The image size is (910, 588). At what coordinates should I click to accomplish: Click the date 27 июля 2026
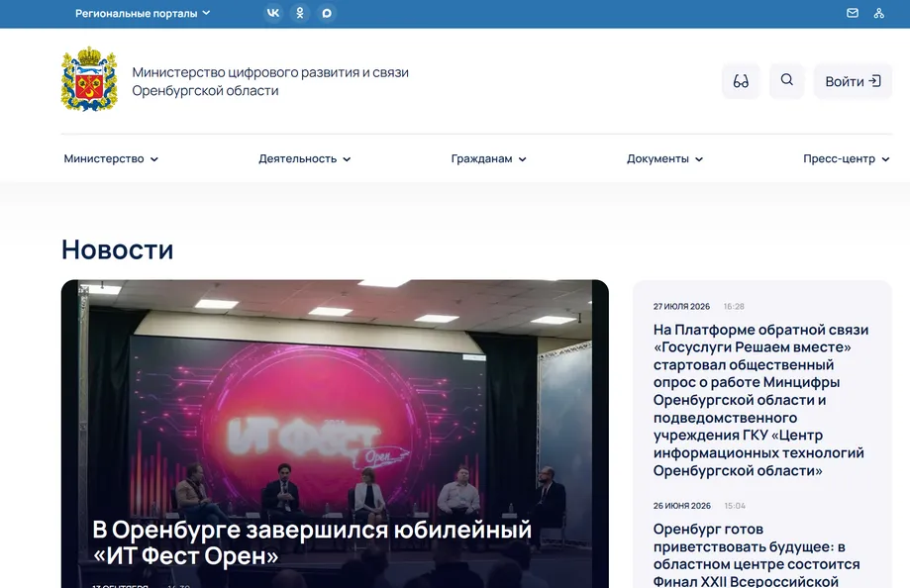[x=681, y=306]
